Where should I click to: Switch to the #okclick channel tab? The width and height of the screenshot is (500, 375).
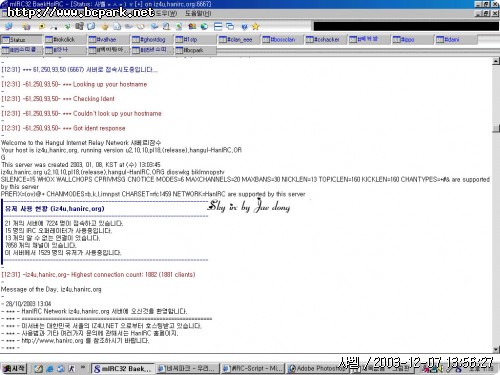tap(65, 40)
